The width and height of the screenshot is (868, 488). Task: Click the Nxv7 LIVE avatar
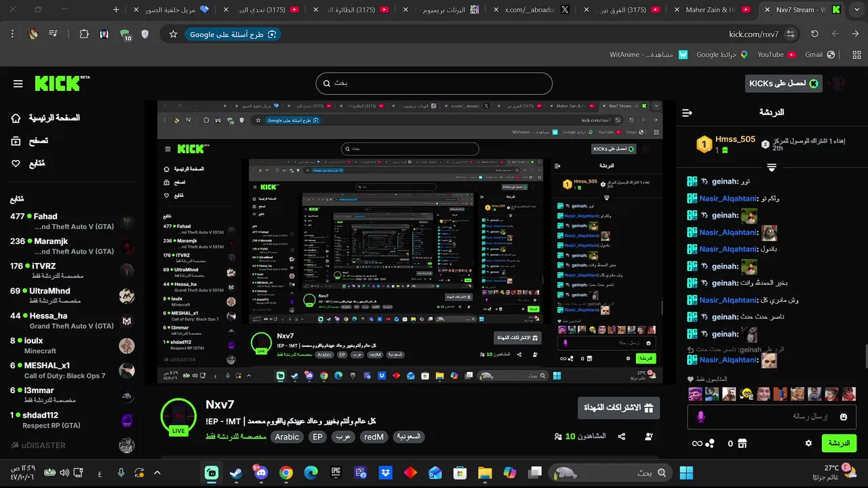(178, 417)
